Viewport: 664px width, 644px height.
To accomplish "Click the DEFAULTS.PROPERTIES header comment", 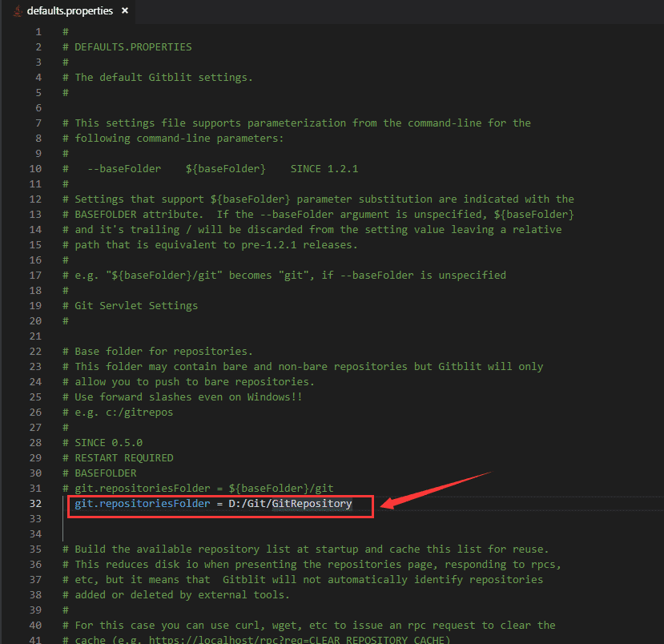I will click(x=128, y=46).
